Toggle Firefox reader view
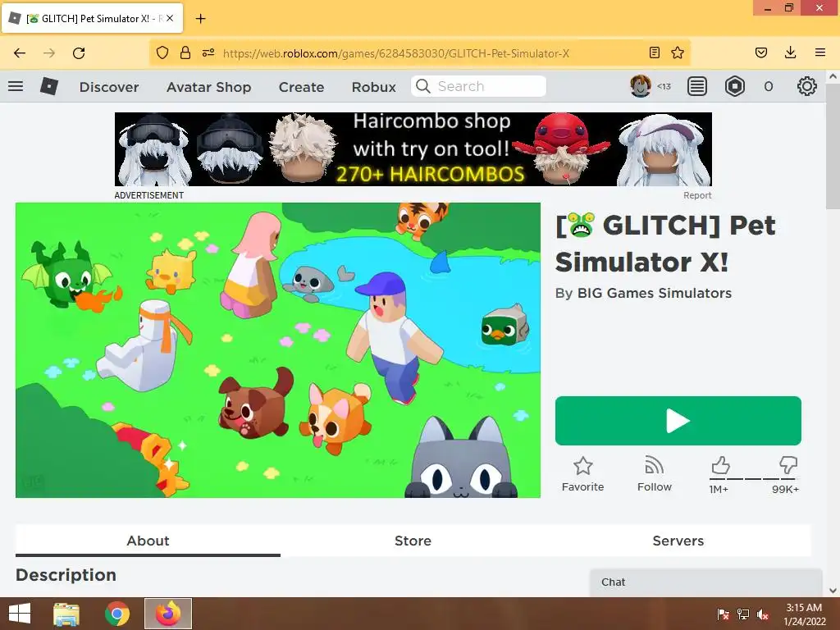 [x=654, y=52]
